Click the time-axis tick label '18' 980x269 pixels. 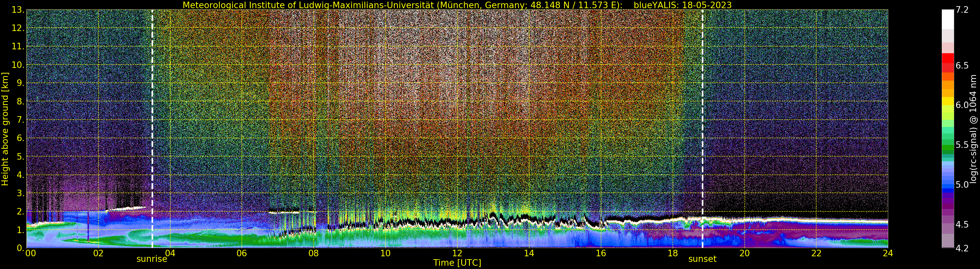pyautogui.click(x=673, y=253)
